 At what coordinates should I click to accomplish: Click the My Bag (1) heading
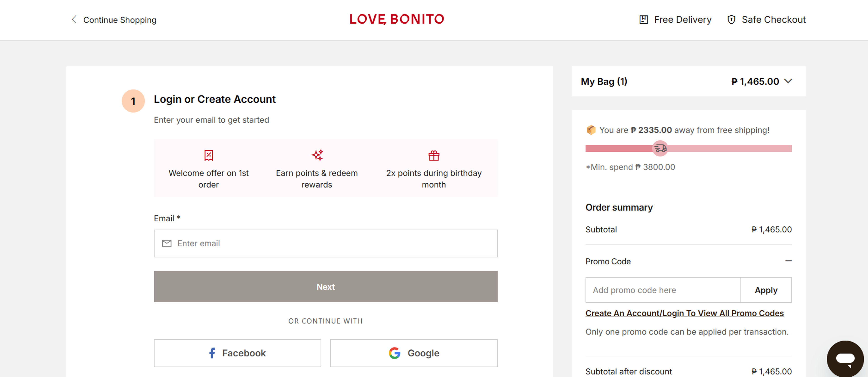pos(604,81)
